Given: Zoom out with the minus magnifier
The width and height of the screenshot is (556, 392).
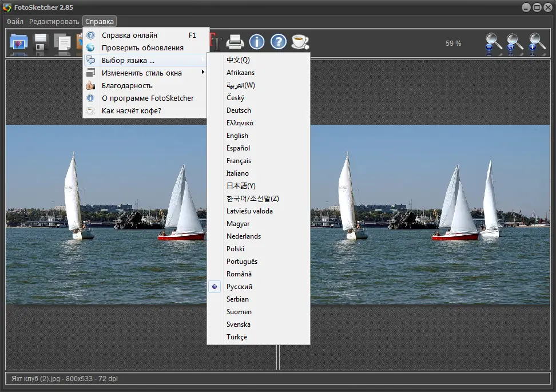Looking at the screenshot, I should pyautogui.click(x=493, y=43).
